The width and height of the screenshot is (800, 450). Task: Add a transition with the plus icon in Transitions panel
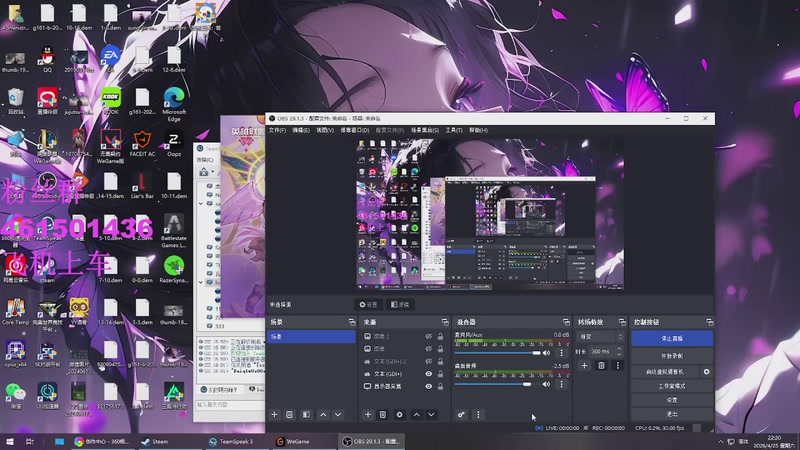coord(585,365)
